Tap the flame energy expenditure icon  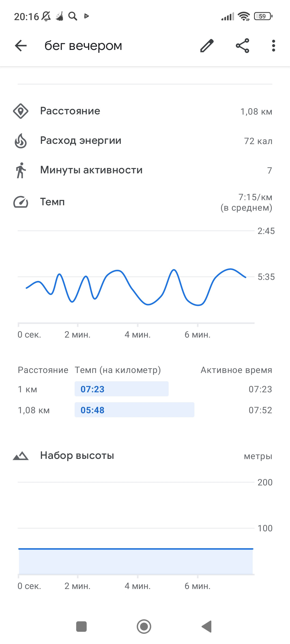tap(21, 141)
